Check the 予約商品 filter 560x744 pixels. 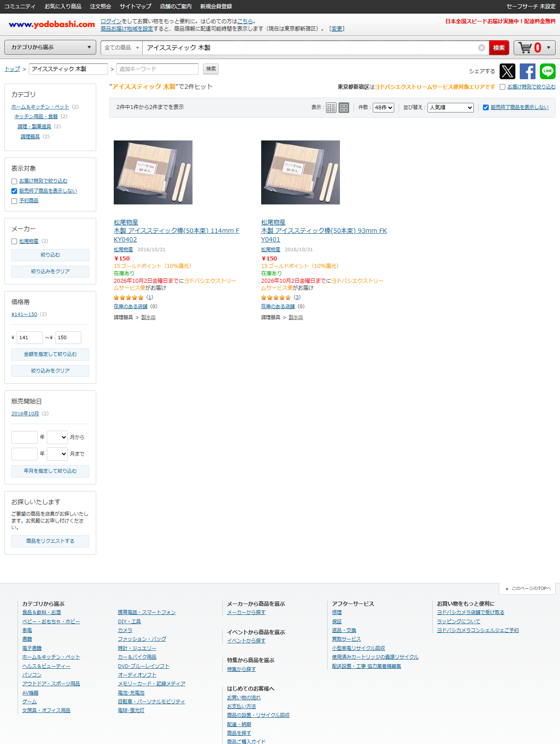[x=14, y=201]
